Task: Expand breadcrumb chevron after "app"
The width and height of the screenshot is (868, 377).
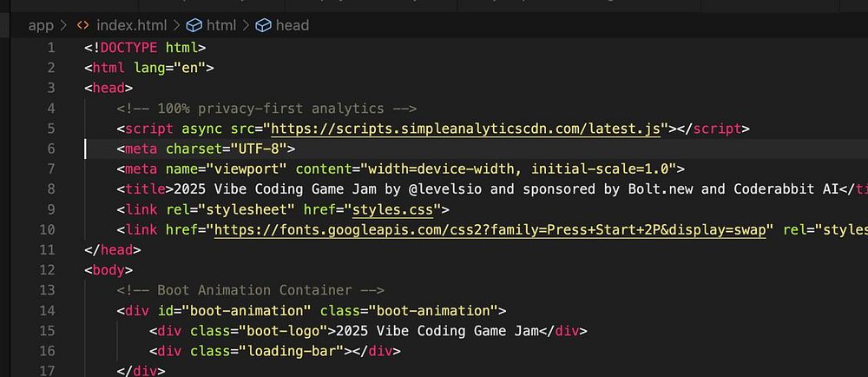Action: (65, 25)
